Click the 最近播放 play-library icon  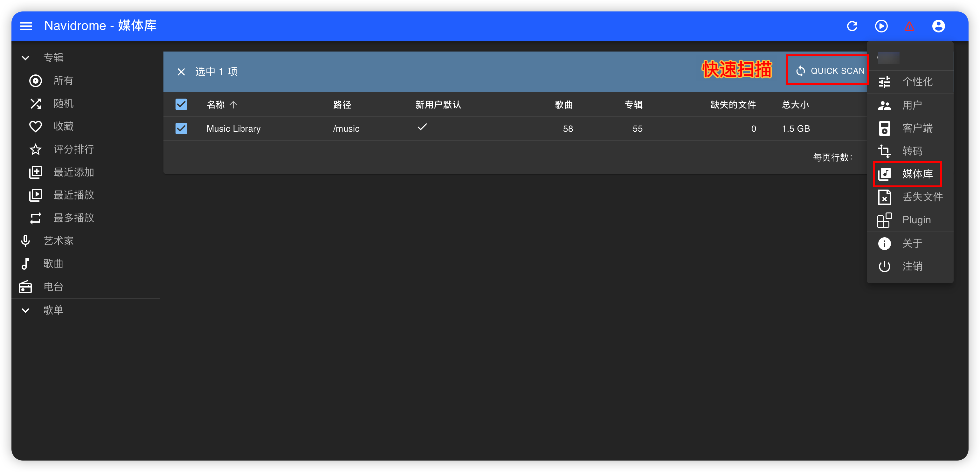35,195
